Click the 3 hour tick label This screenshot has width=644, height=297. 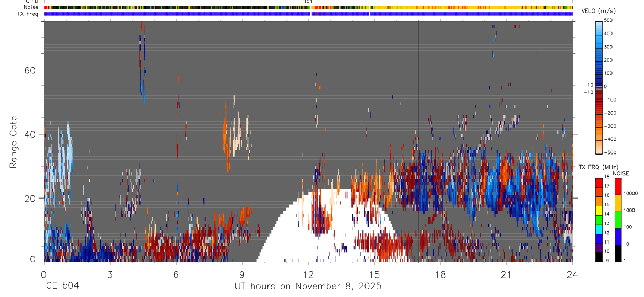pos(110,273)
